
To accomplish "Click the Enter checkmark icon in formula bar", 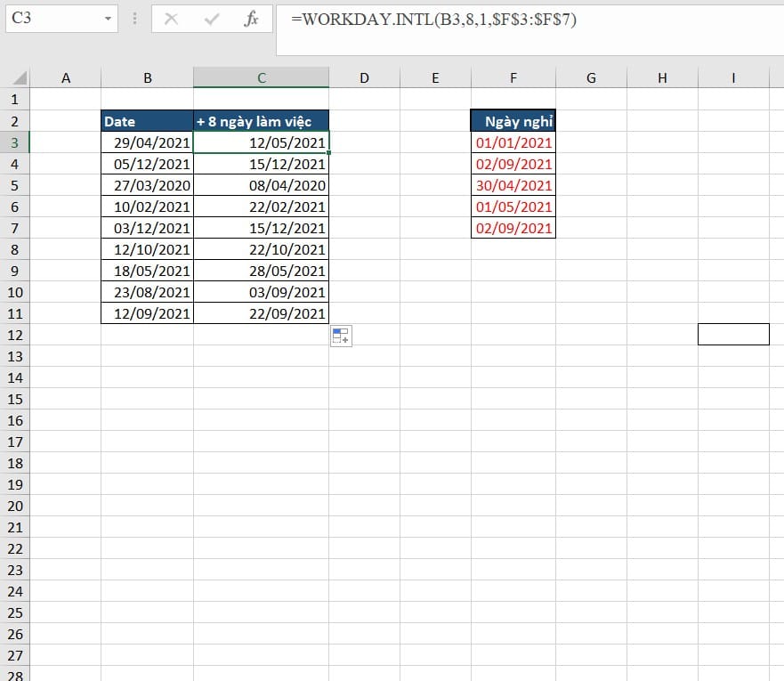I will coord(212,19).
